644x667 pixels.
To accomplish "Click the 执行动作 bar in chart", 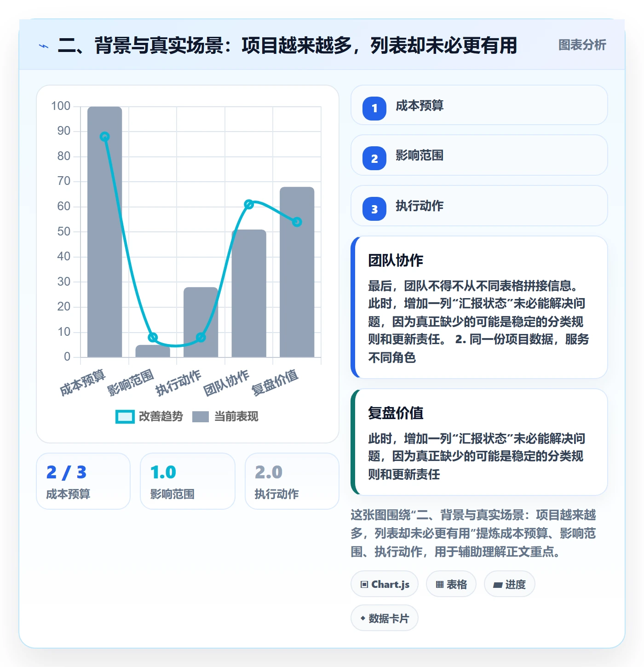I will point(201,322).
